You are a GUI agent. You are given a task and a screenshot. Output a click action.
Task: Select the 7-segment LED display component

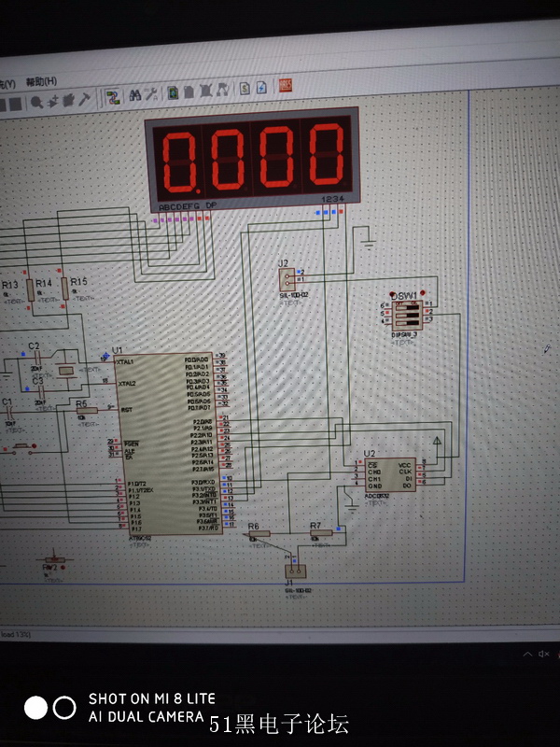point(252,159)
